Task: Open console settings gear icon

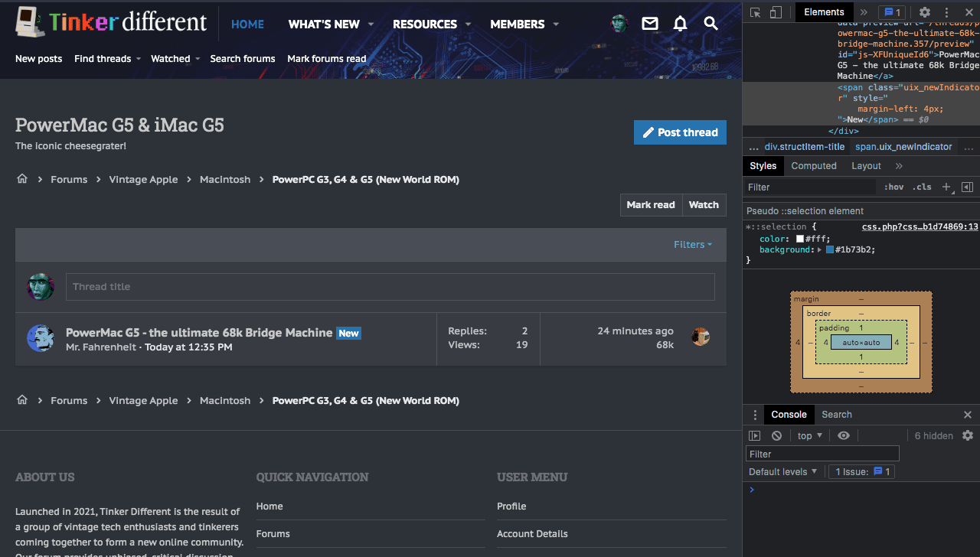Action: tap(968, 435)
